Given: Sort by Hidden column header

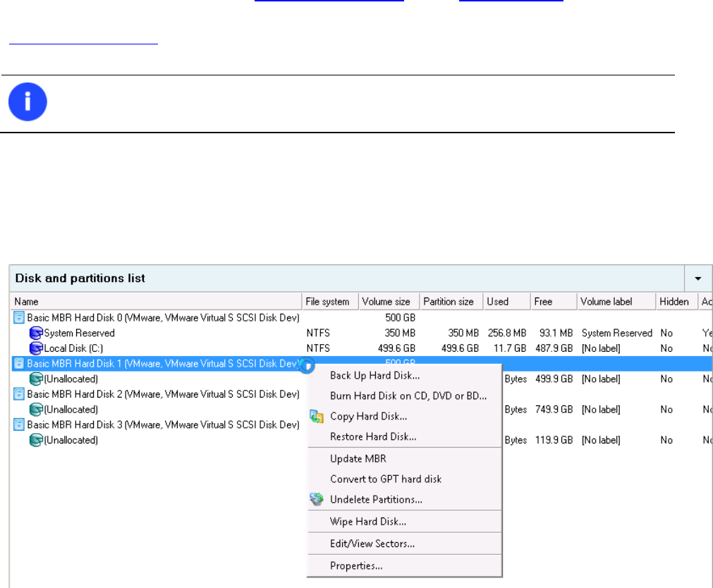Looking at the screenshot, I should (x=677, y=302).
